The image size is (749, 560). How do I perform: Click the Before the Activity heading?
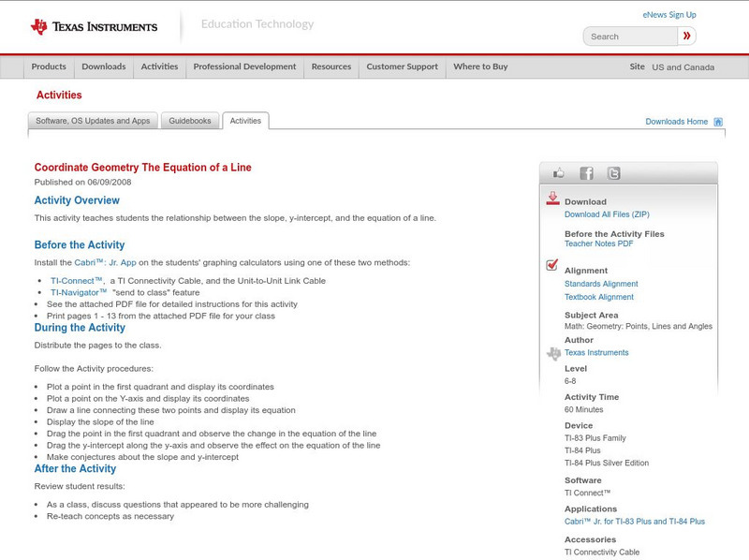tap(80, 244)
